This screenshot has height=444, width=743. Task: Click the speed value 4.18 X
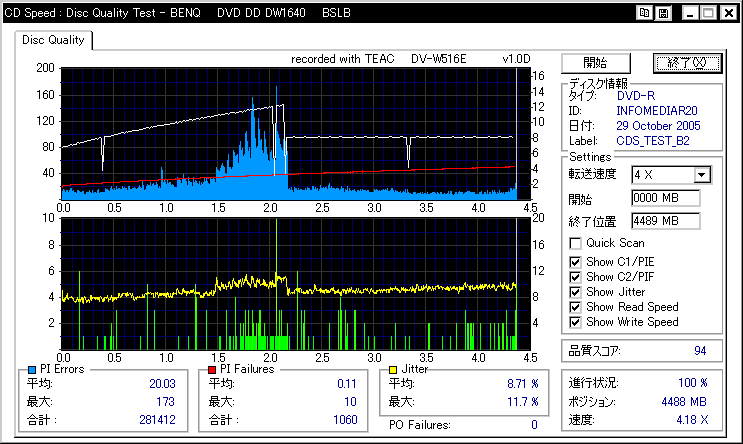(692, 420)
